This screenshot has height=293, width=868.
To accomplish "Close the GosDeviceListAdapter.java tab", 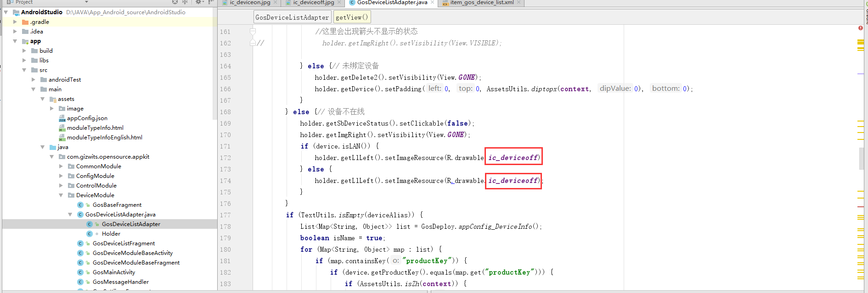I will point(432,2).
